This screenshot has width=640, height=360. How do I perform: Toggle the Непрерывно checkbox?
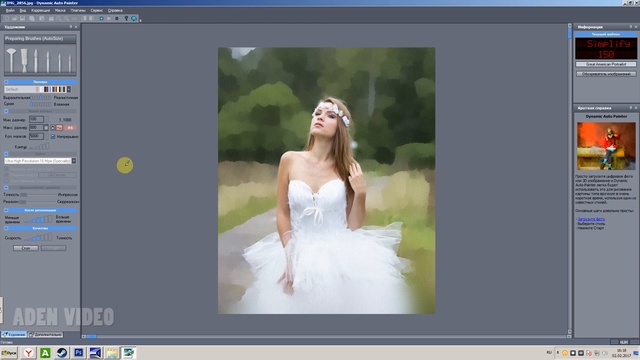point(53,136)
